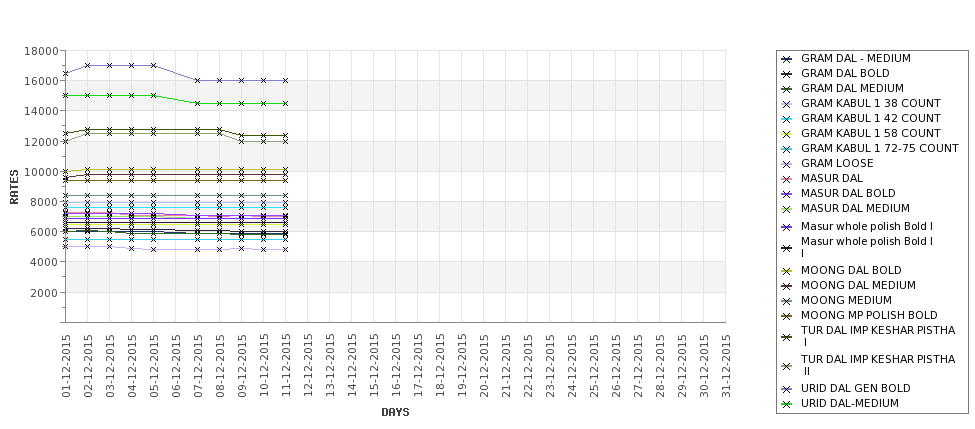Select the MASUR DAL legend label

(831, 178)
